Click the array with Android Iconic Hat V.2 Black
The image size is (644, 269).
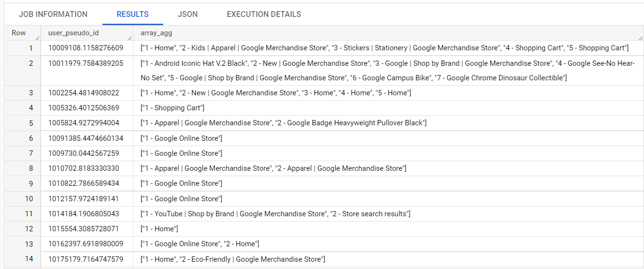[387, 71]
